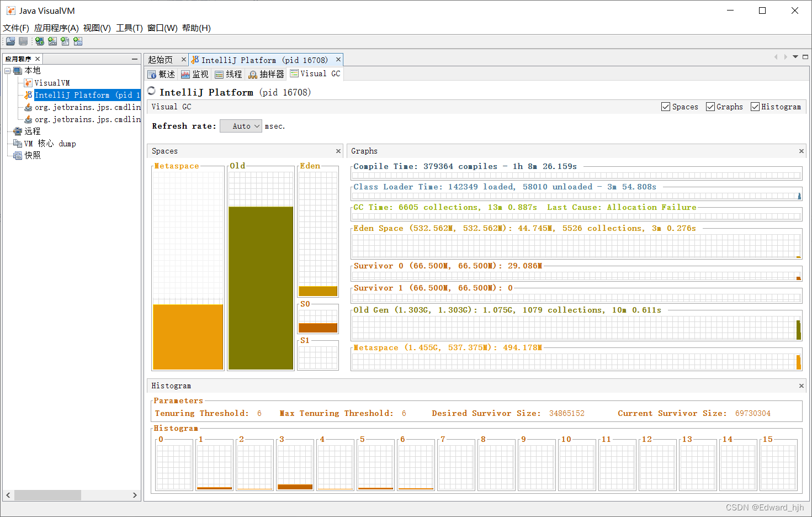This screenshot has width=812, height=517.
Task: Click the Java VisualVM title bar logo
Action: pos(10,11)
